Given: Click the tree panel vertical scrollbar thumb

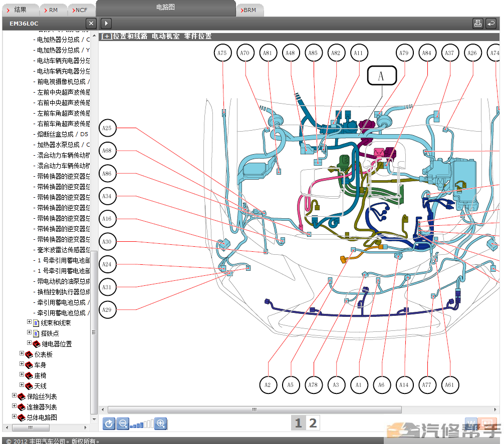Looking at the screenshot, I should (94, 332).
